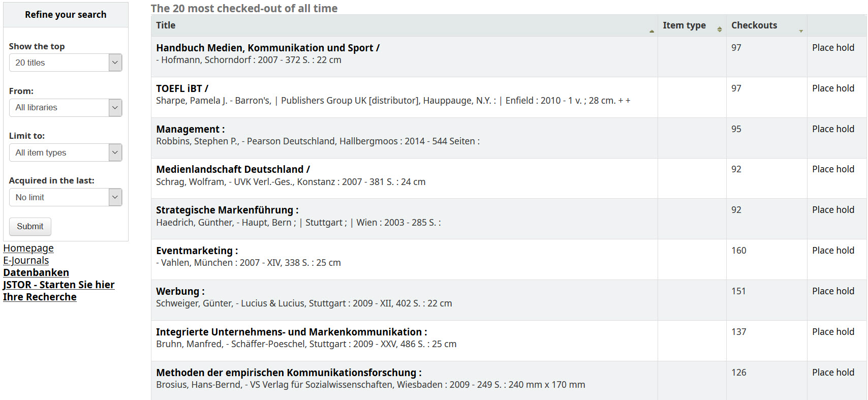Open the Datenbanken link
The width and height of the screenshot is (868, 400).
pyautogui.click(x=36, y=272)
